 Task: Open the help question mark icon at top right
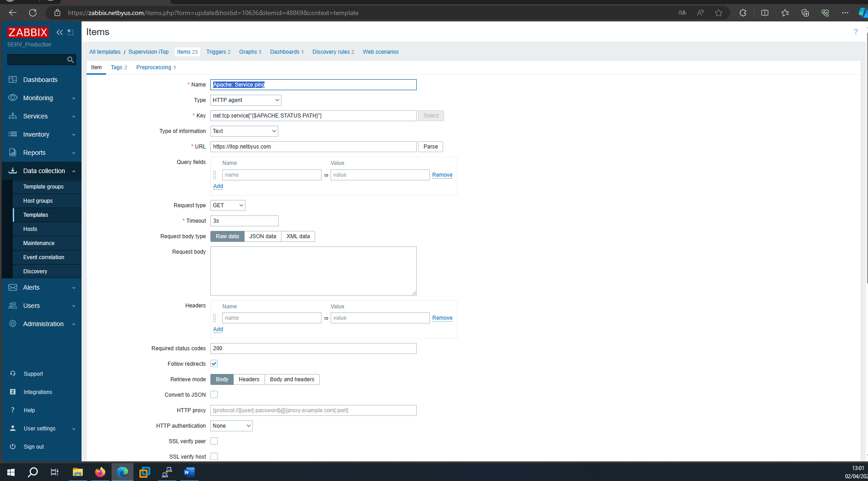[855, 32]
